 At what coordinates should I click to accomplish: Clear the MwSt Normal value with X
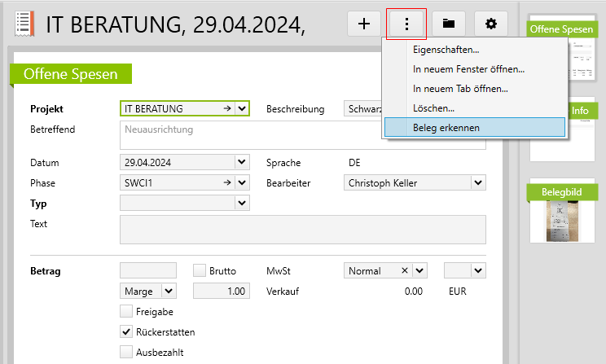click(405, 270)
